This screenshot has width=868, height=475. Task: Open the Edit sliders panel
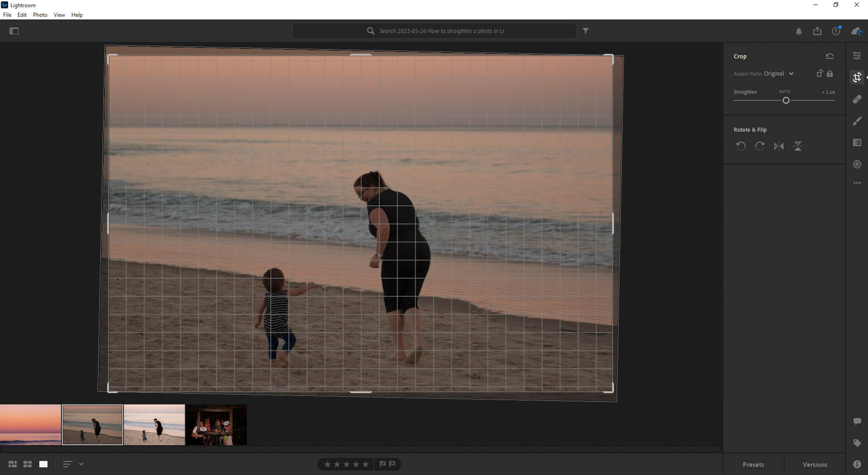[x=857, y=56]
